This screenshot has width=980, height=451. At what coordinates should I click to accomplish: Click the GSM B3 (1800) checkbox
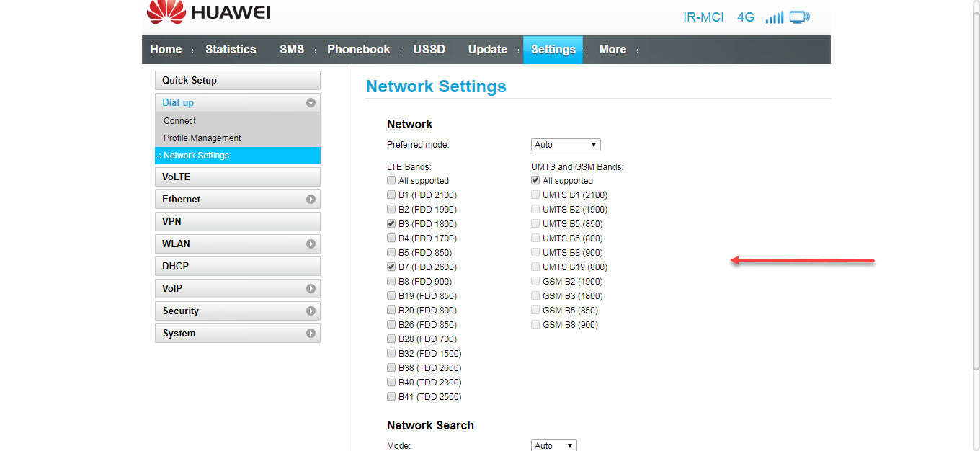[535, 296]
